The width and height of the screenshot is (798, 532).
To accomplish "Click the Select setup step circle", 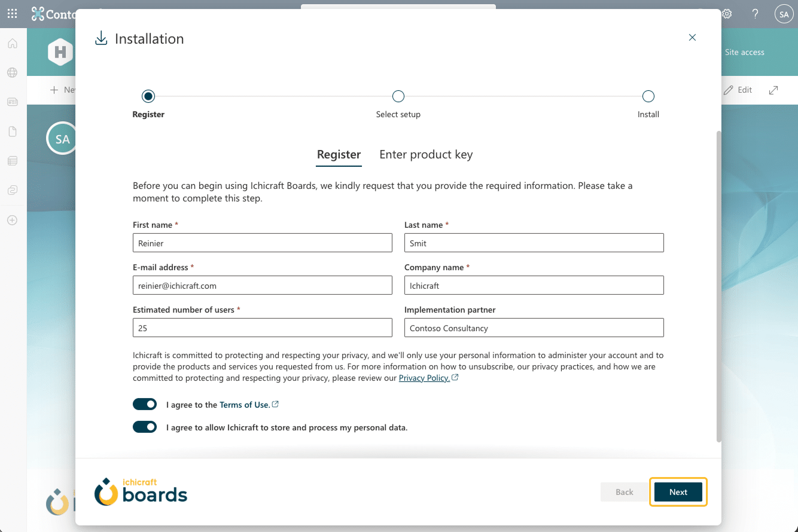I will point(398,96).
